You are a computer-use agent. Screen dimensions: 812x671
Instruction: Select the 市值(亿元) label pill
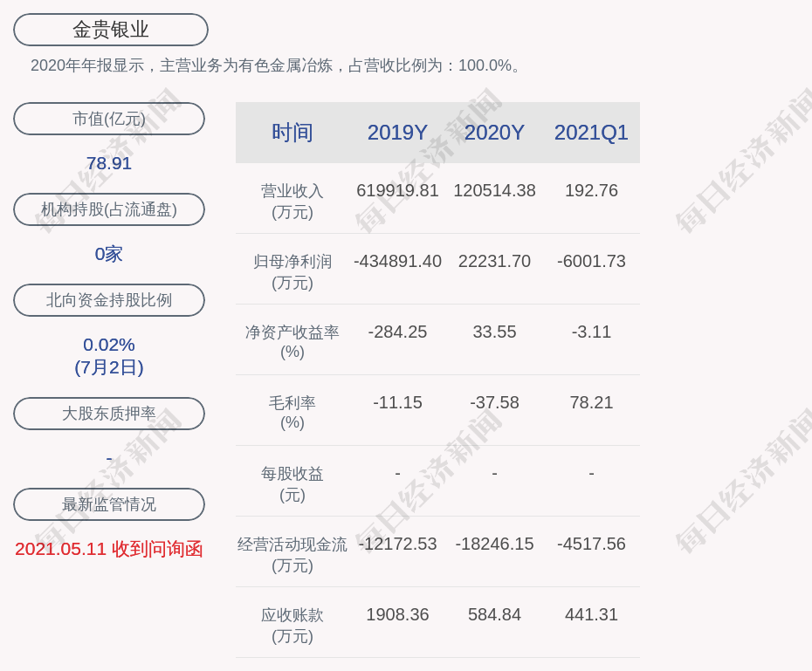[109, 119]
